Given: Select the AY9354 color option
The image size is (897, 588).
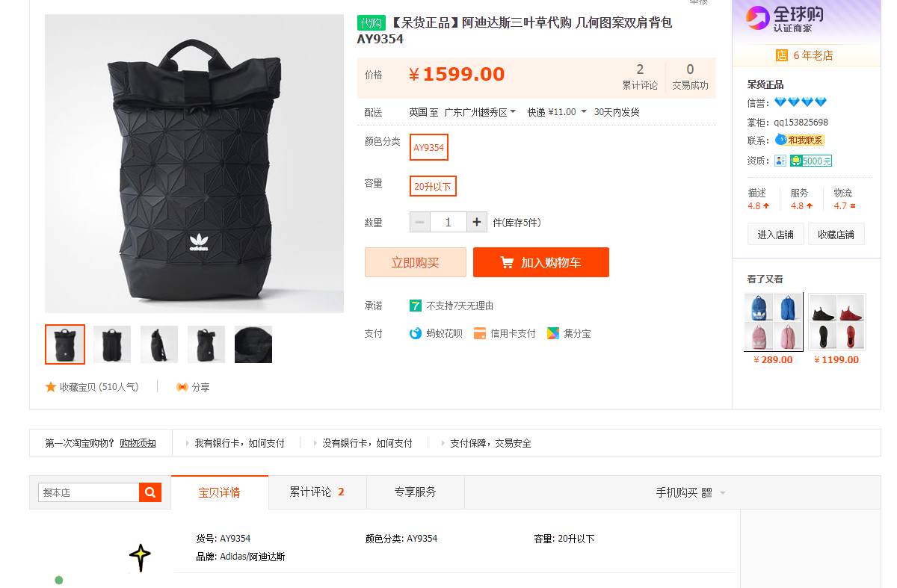Looking at the screenshot, I should pyautogui.click(x=429, y=147).
